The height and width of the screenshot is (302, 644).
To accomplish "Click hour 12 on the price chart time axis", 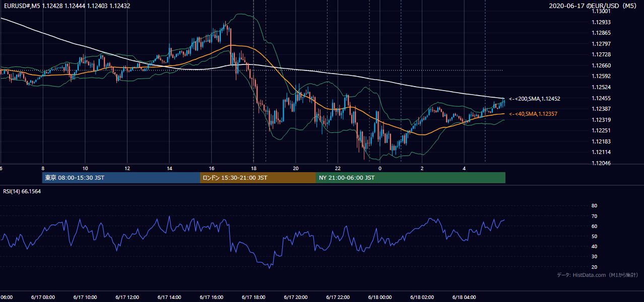I will (127, 168).
